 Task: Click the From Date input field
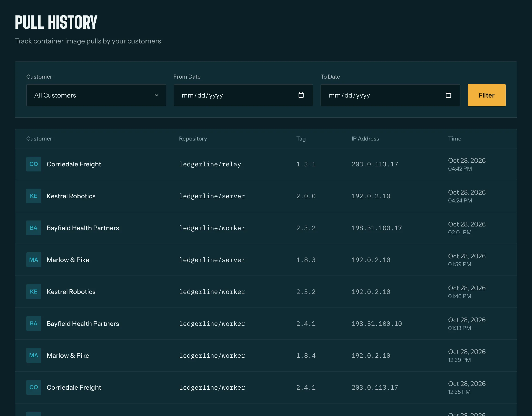pos(243,95)
